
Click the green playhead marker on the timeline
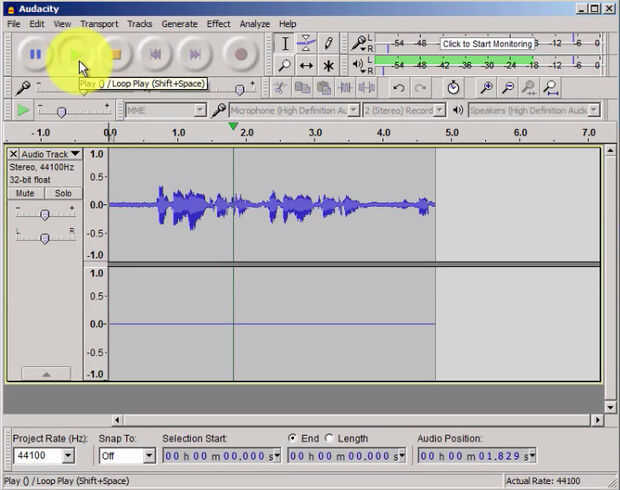[233, 126]
